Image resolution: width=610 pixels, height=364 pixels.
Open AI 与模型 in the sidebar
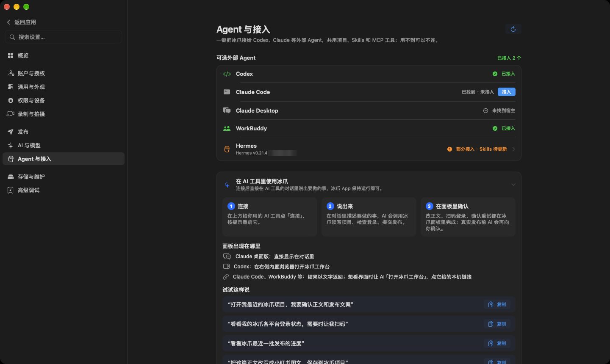click(64, 145)
